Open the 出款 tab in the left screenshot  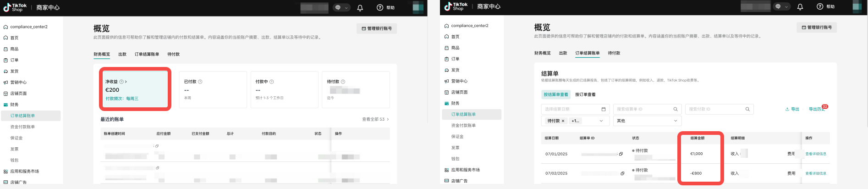pyautogui.click(x=122, y=54)
